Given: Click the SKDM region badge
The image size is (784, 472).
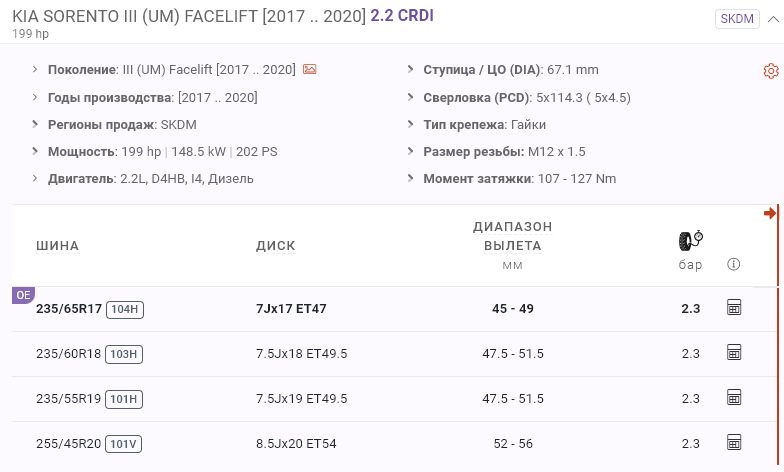Looking at the screenshot, I should click(x=737, y=19).
